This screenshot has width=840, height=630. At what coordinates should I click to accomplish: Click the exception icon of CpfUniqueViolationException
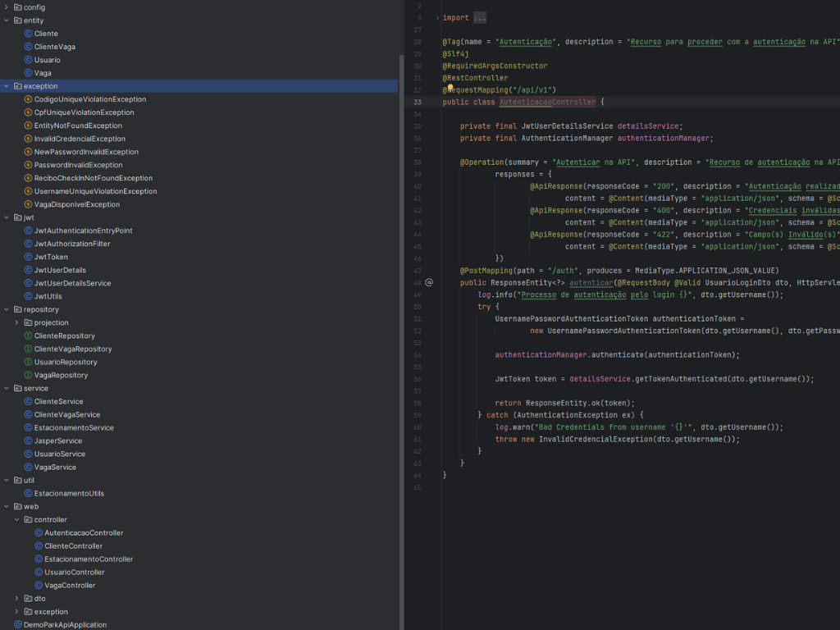tap(29, 112)
